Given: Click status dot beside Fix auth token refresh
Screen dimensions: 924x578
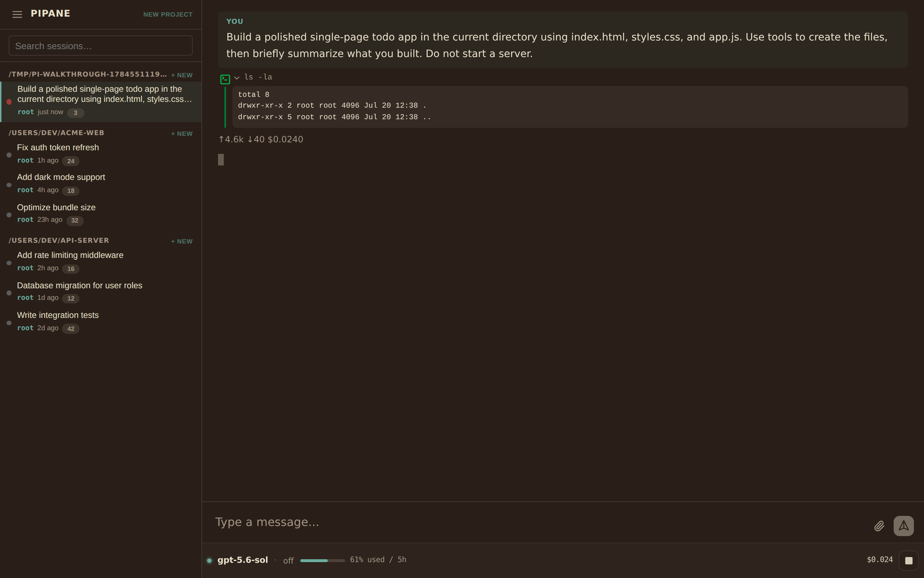Looking at the screenshot, I should tap(9, 155).
